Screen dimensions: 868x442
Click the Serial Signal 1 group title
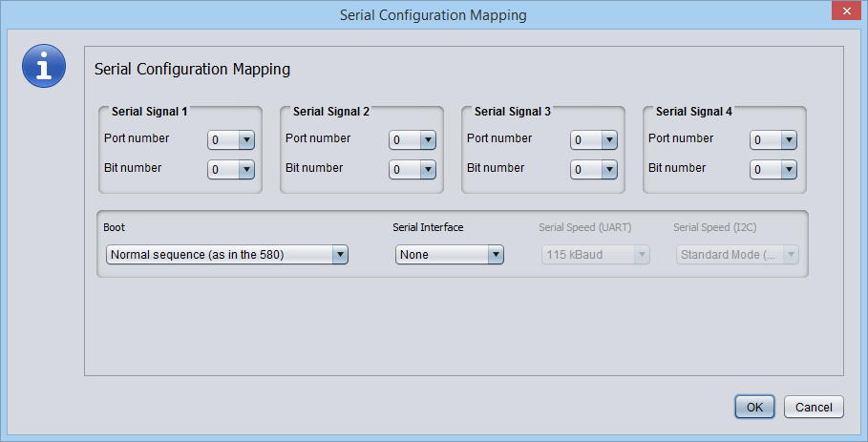(x=150, y=112)
